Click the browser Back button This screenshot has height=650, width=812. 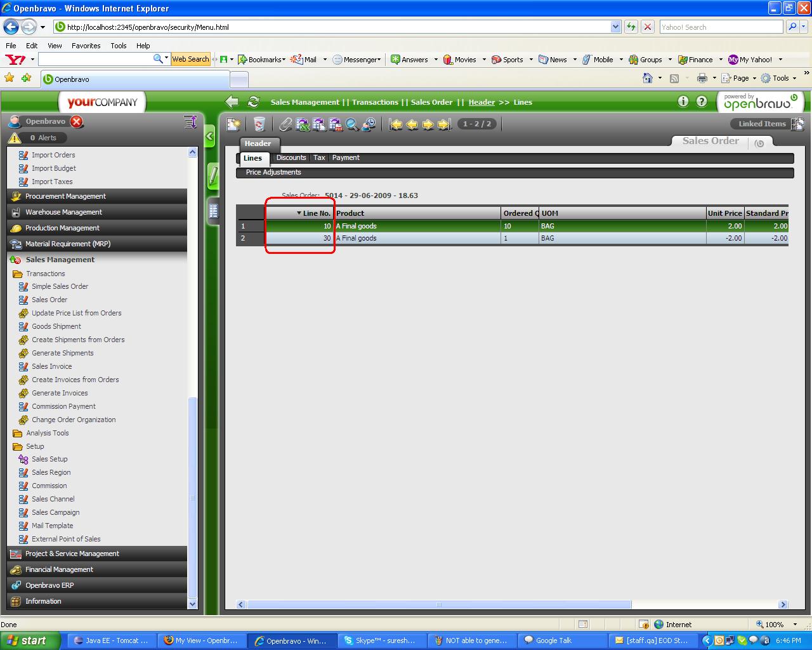11,27
